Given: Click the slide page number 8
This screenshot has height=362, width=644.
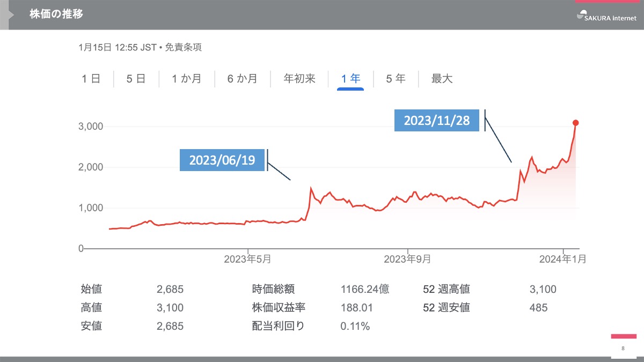Looking at the screenshot, I should (623, 349).
